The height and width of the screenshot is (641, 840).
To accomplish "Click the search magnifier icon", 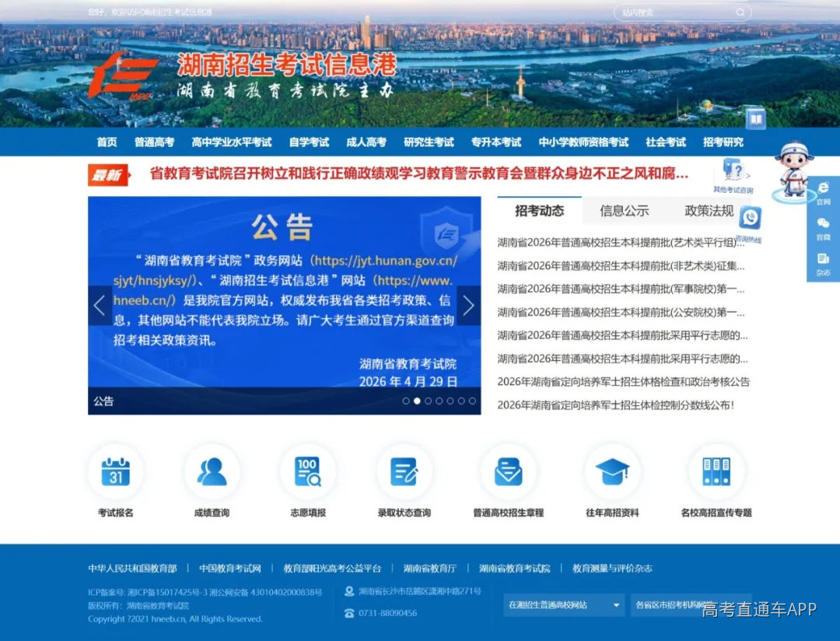I will [740, 12].
